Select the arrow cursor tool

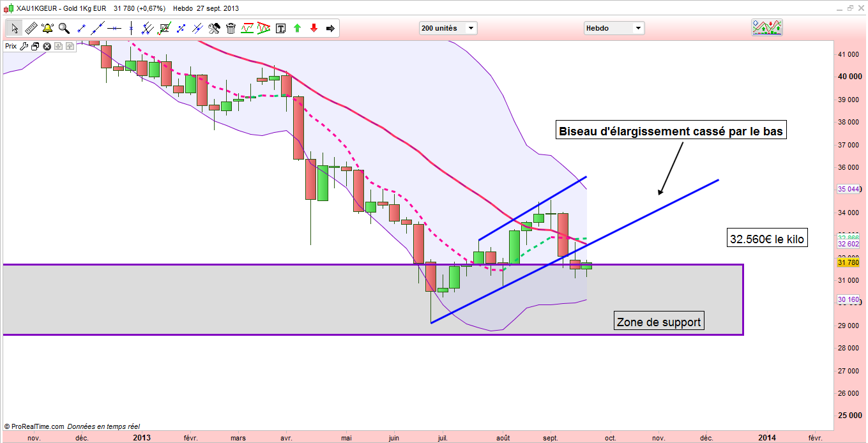click(15, 28)
